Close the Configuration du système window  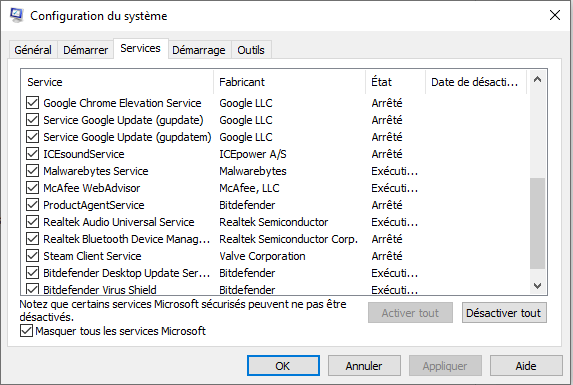[555, 15]
